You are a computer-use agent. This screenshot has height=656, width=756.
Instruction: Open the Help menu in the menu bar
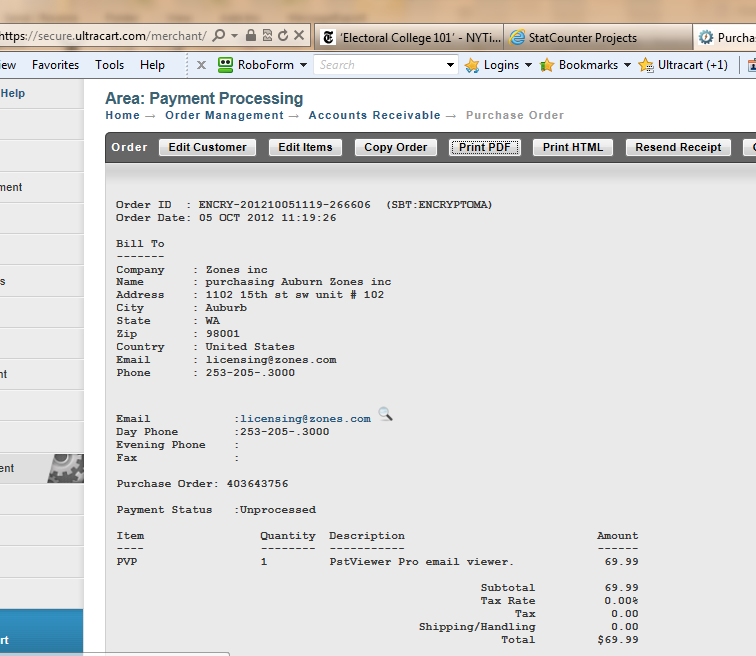[152, 65]
